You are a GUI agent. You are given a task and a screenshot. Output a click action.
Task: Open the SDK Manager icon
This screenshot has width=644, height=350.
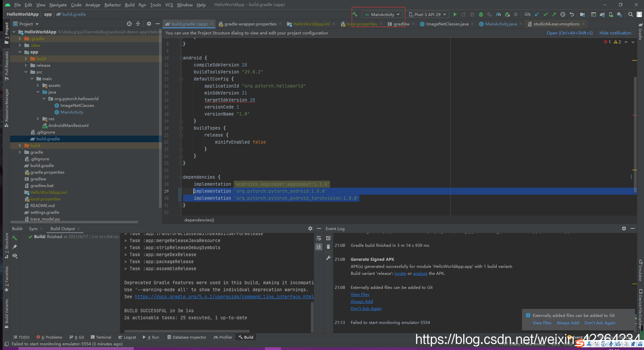620,14
